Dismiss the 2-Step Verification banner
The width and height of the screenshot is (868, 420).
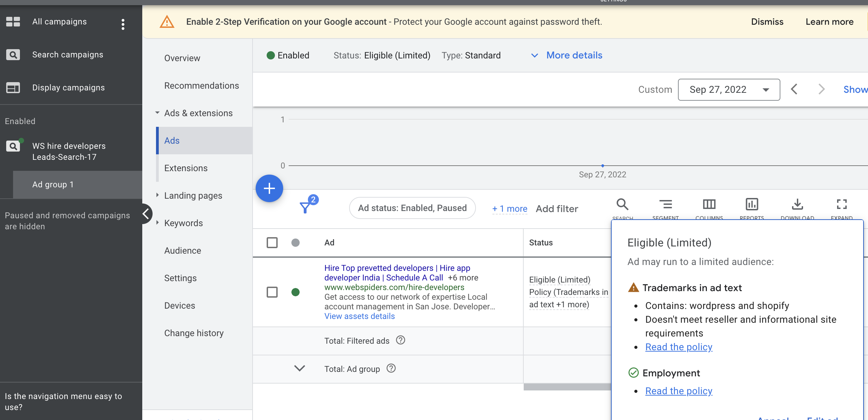(767, 22)
